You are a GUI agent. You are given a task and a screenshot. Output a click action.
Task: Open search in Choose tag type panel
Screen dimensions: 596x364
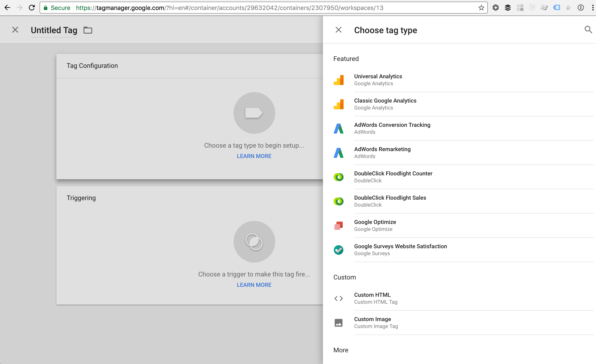tap(588, 30)
